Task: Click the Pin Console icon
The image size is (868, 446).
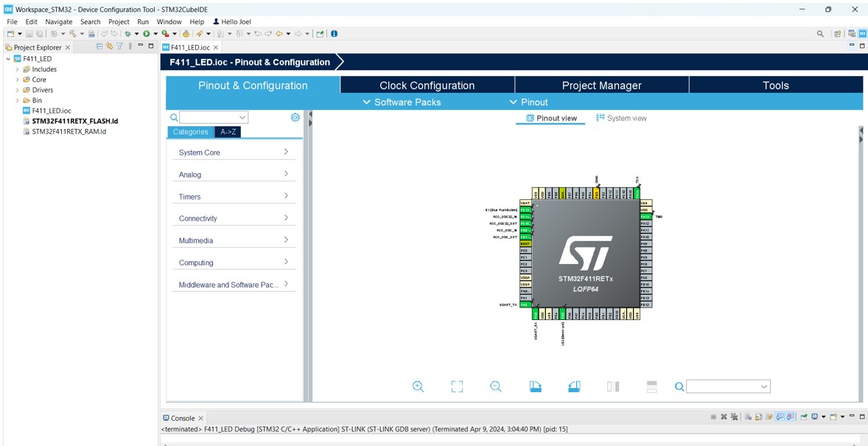Action: tap(803, 417)
